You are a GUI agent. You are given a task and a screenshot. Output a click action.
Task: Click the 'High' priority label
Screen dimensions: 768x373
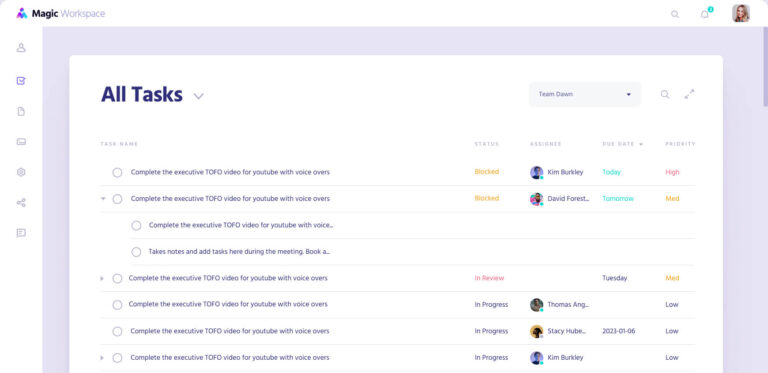click(672, 172)
